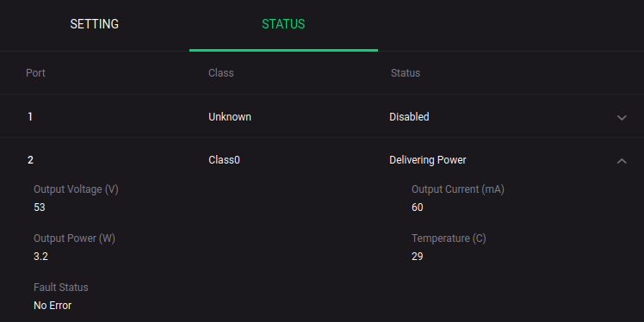Screen dimensions: 644x322
Task: Switch to the SETTING tab
Action: pos(95,24)
